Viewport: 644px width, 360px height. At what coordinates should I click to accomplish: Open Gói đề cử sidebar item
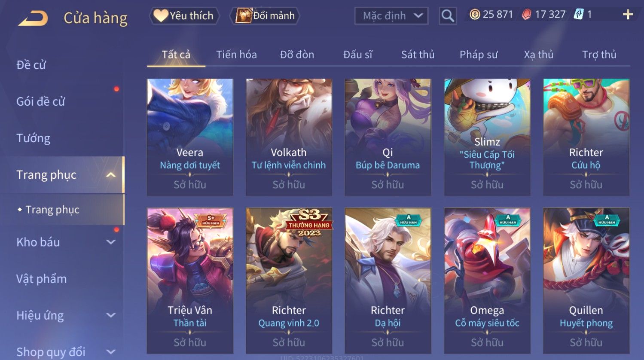[x=41, y=102]
